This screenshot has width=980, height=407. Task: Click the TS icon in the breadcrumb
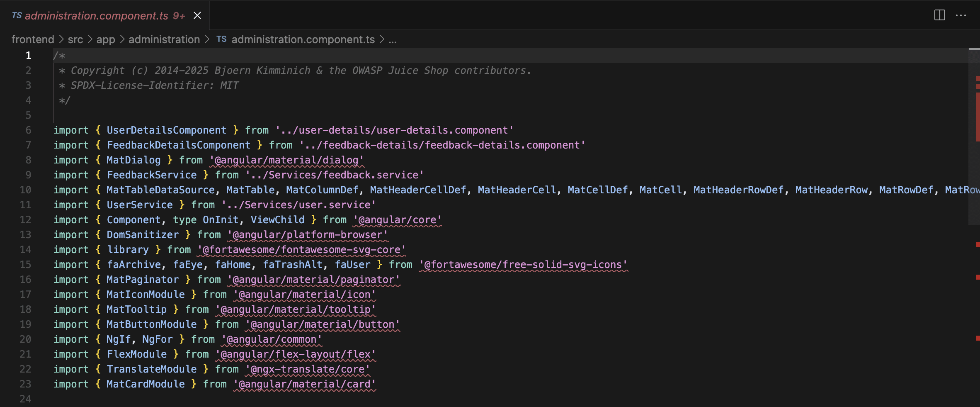(x=221, y=39)
